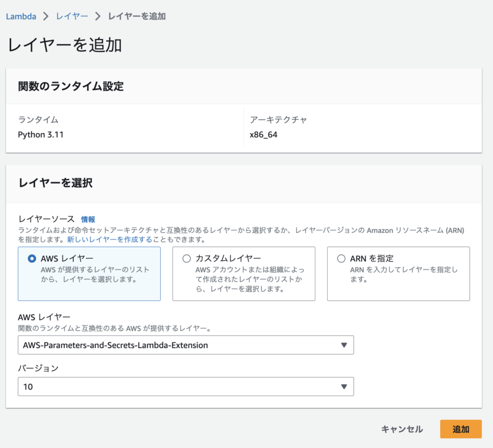Click the Python 3.11 runtime value
Viewport: 493px width, 448px height.
41,134
